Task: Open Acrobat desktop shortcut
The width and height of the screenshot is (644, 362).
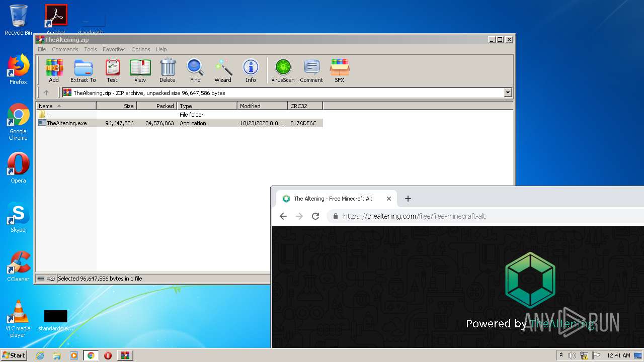Action: [56, 20]
